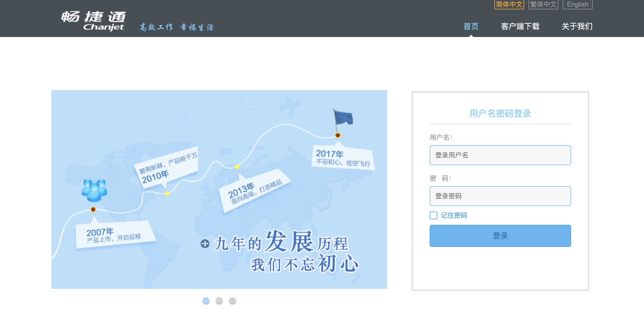This screenshot has width=644, height=327.
Task: Click the yellow dot marker for 2013年
Action: [237, 167]
